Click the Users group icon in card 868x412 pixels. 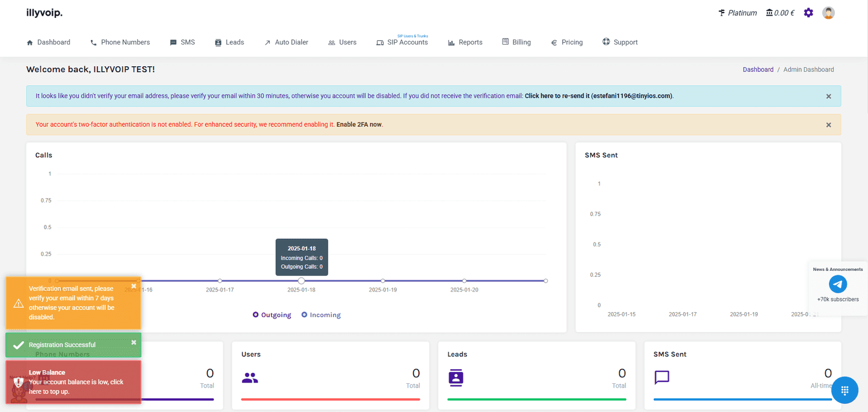tap(250, 378)
